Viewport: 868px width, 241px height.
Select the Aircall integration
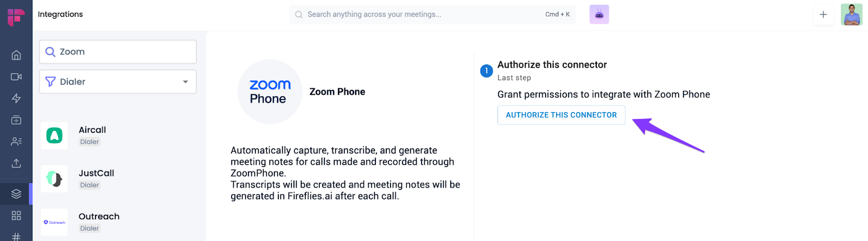tap(92, 135)
